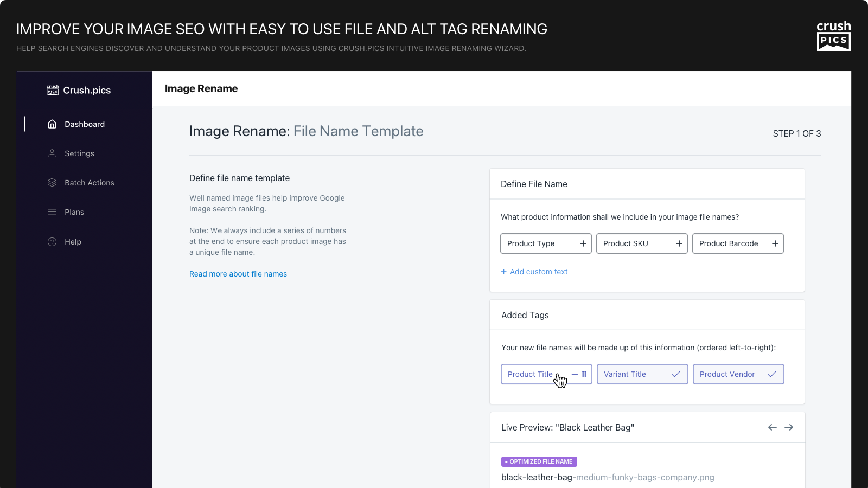The height and width of the screenshot is (488, 868).
Task: Open Help using the question mark icon
Action: [x=52, y=242]
